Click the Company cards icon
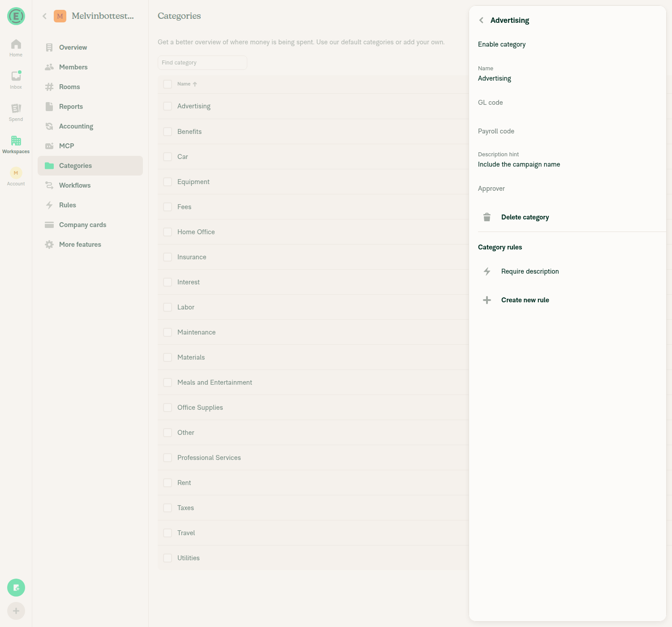The height and width of the screenshot is (627, 672). (49, 225)
